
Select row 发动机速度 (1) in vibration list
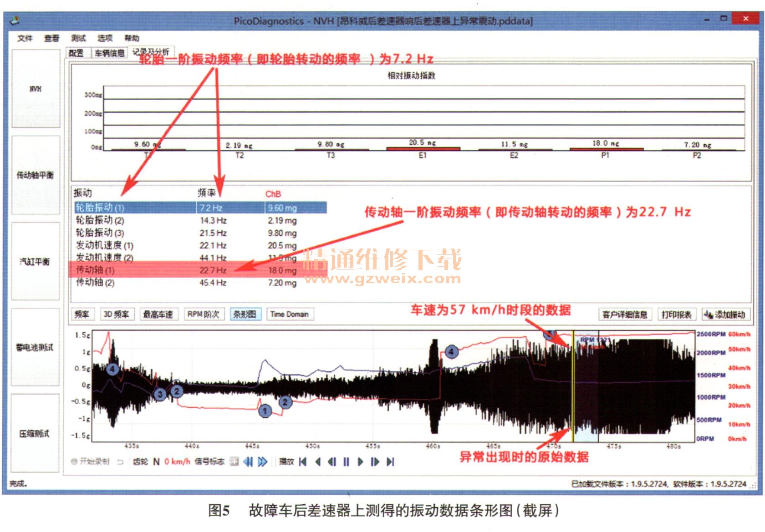coord(201,245)
